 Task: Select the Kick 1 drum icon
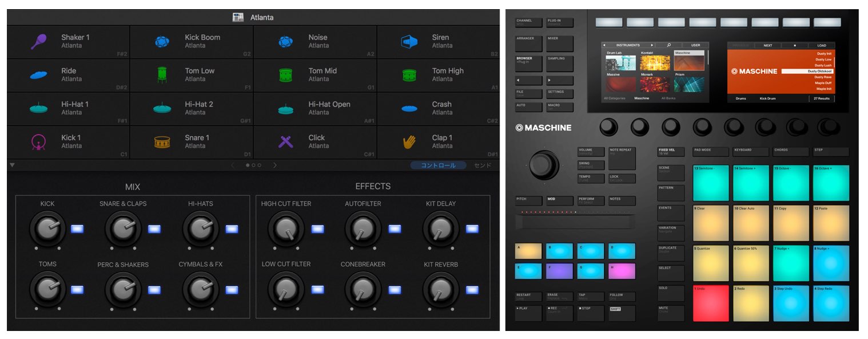click(x=37, y=141)
